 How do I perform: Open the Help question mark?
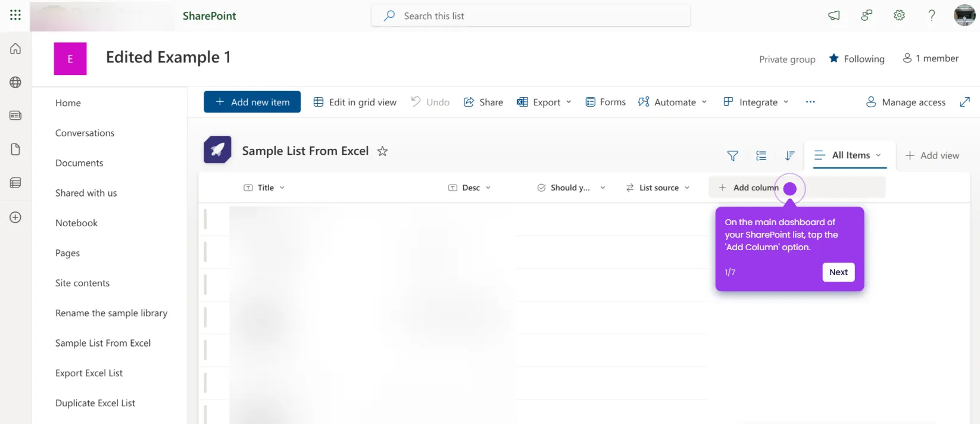pos(932,15)
